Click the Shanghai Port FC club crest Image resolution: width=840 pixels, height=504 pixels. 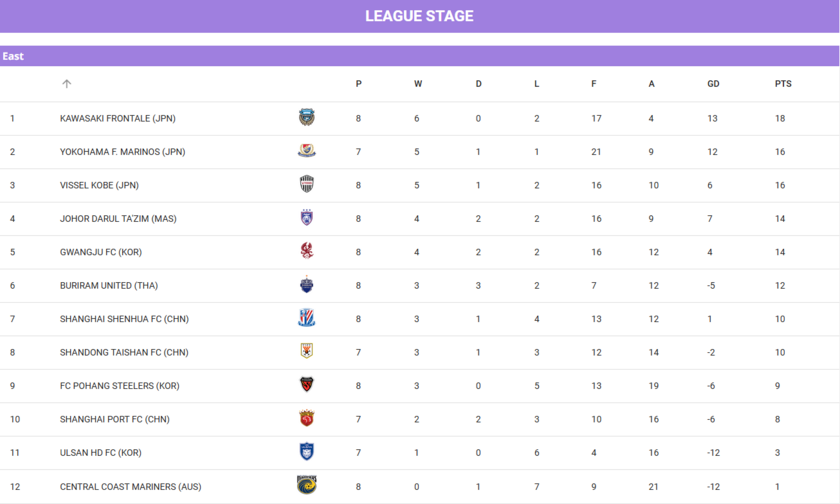point(307,419)
